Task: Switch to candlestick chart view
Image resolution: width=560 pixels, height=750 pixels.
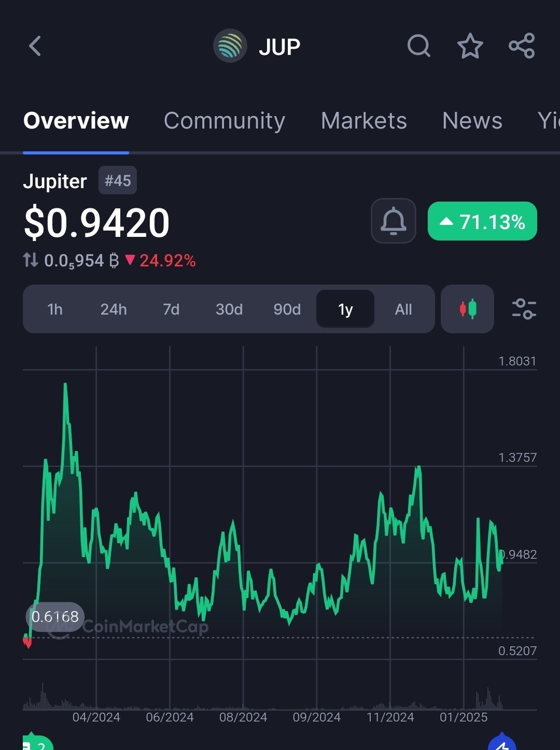Action: tap(468, 309)
